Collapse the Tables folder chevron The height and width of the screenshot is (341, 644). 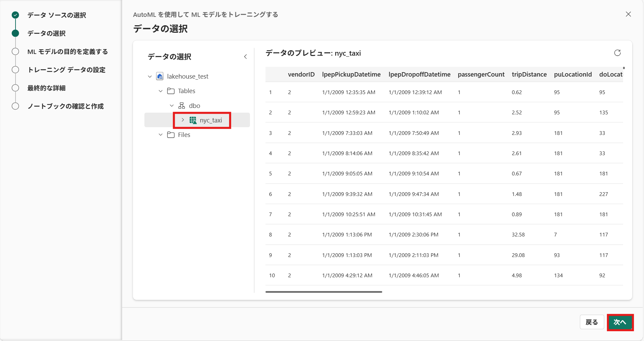pyautogui.click(x=161, y=91)
